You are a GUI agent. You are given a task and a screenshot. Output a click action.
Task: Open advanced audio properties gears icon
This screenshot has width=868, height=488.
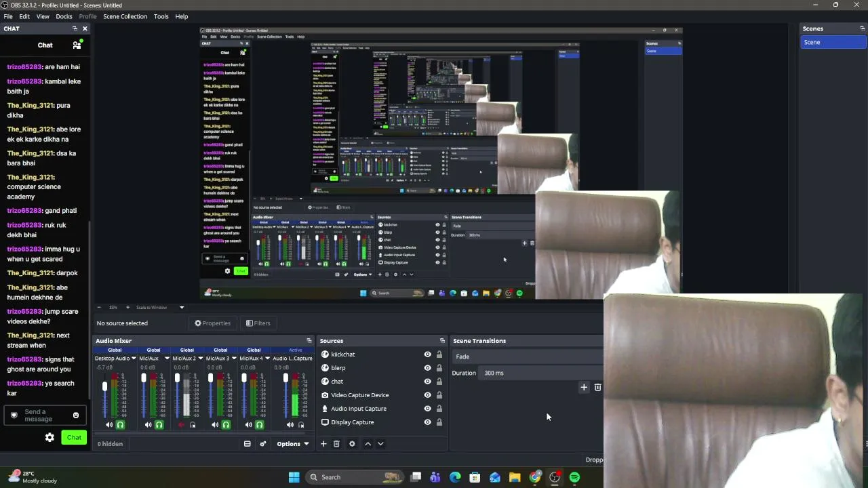pyautogui.click(x=263, y=444)
